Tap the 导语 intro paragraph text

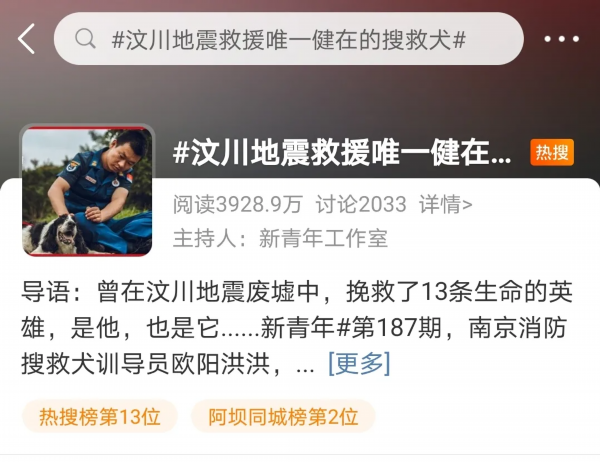coord(297,328)
